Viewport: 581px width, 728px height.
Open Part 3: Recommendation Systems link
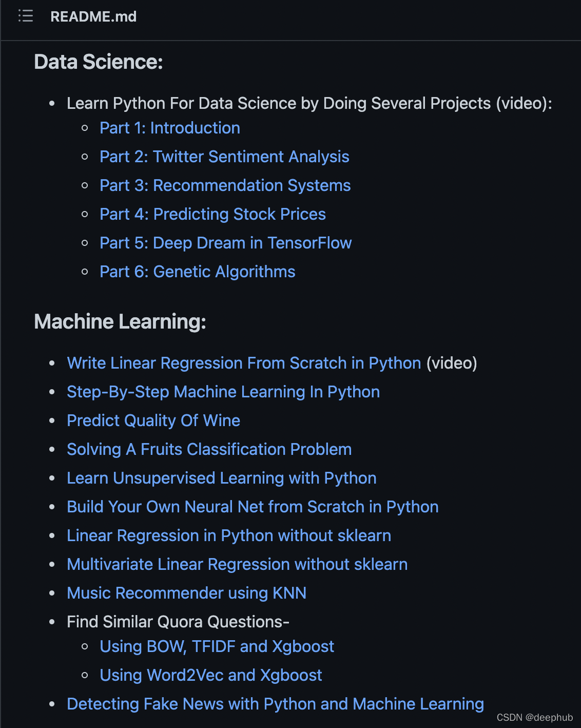[x=225, y=185]
